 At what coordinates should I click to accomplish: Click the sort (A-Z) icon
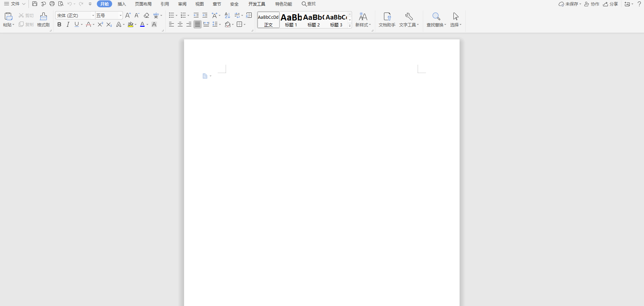point(227,15)
